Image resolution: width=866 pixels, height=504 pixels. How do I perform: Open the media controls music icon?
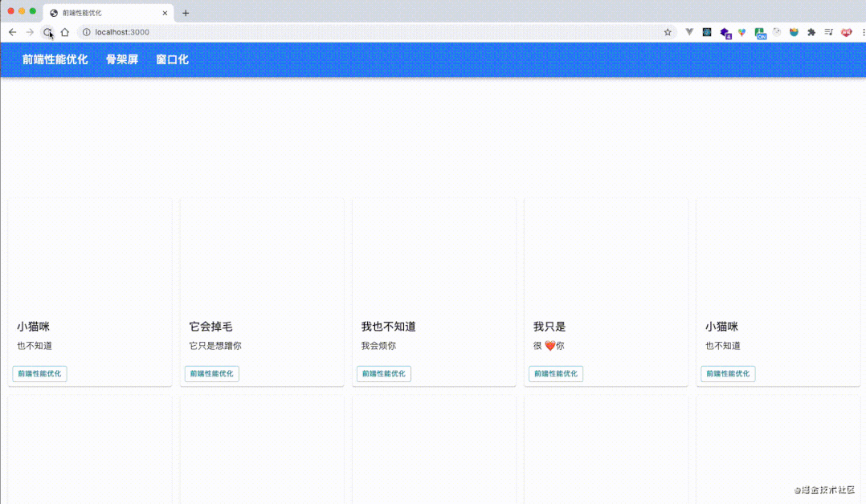tap(828, 32)
